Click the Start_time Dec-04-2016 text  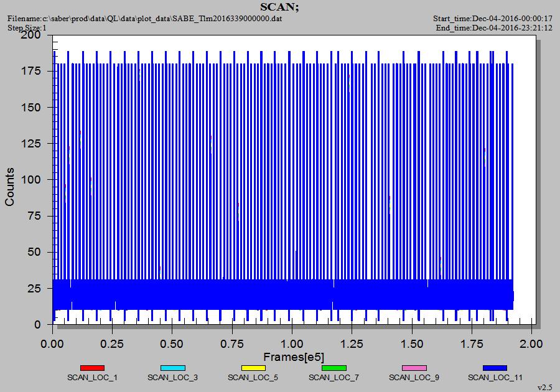[493, 19]
